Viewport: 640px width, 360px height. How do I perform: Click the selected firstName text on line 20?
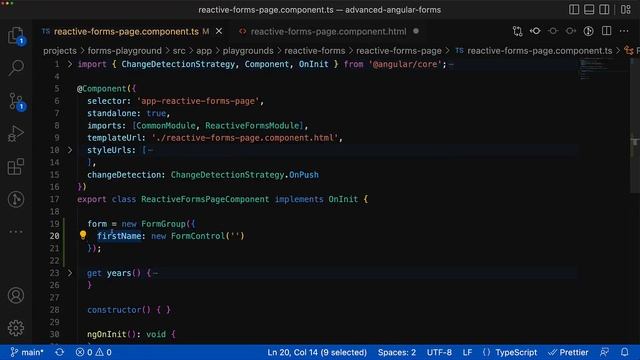coord(119,236)
